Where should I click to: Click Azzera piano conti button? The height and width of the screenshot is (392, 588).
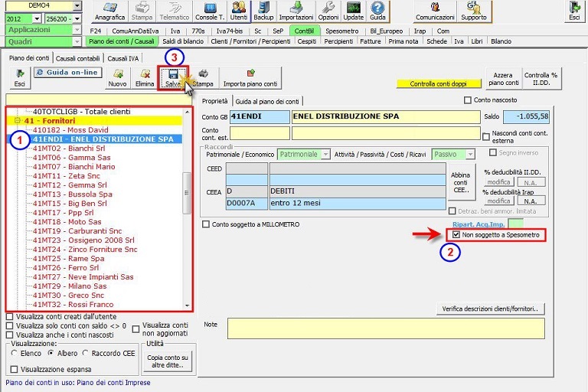[x=503, y=79]
